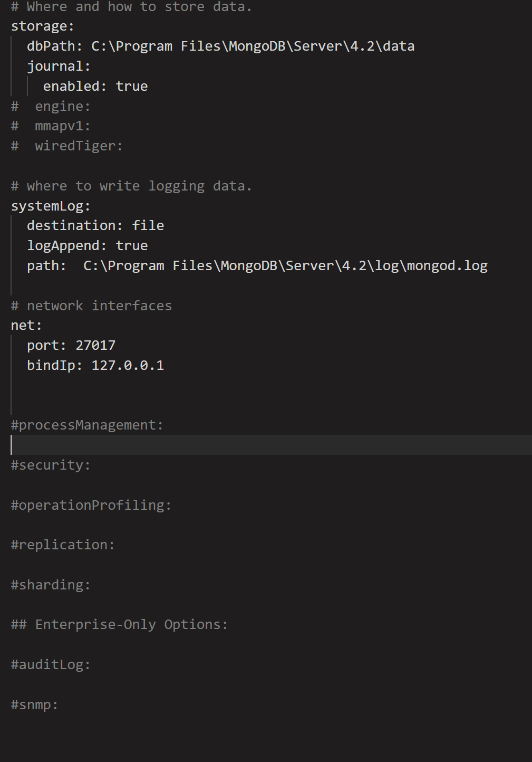Click the port number 27017
The width and height of the screenshot is (532, 762).
click(95, 346)
